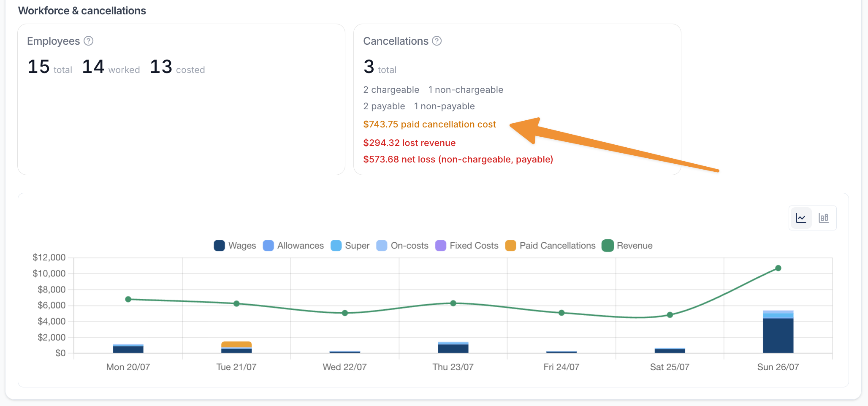Hide the On-costs legend series
The width and height of the screenshot is (868, 406).
402,246
